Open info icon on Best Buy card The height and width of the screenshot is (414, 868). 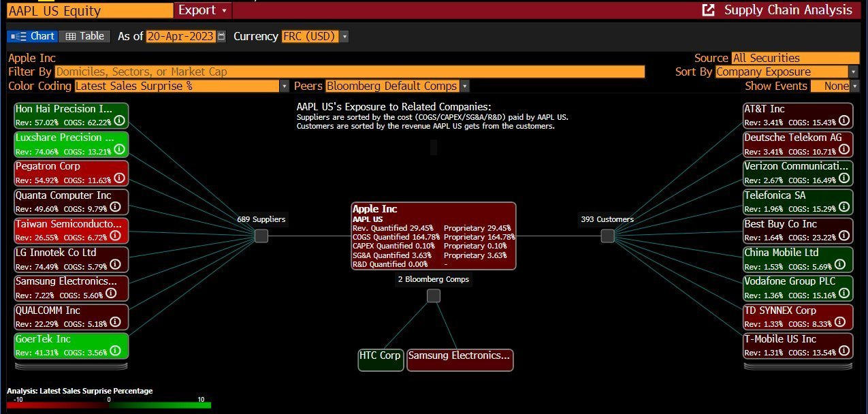click(844, 236)
